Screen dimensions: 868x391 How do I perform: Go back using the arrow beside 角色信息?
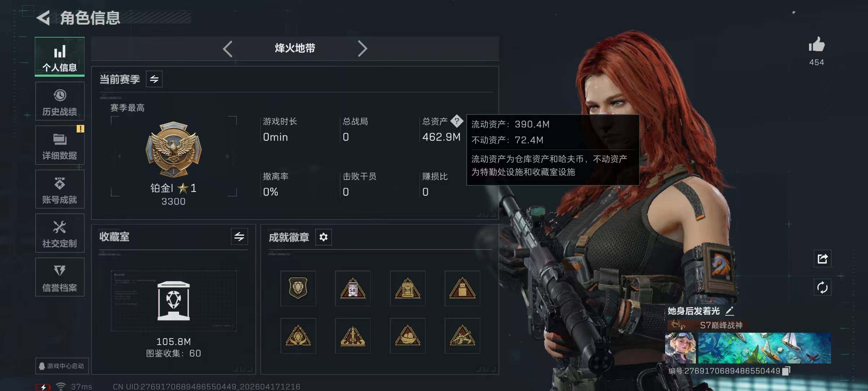pos(43,18)
